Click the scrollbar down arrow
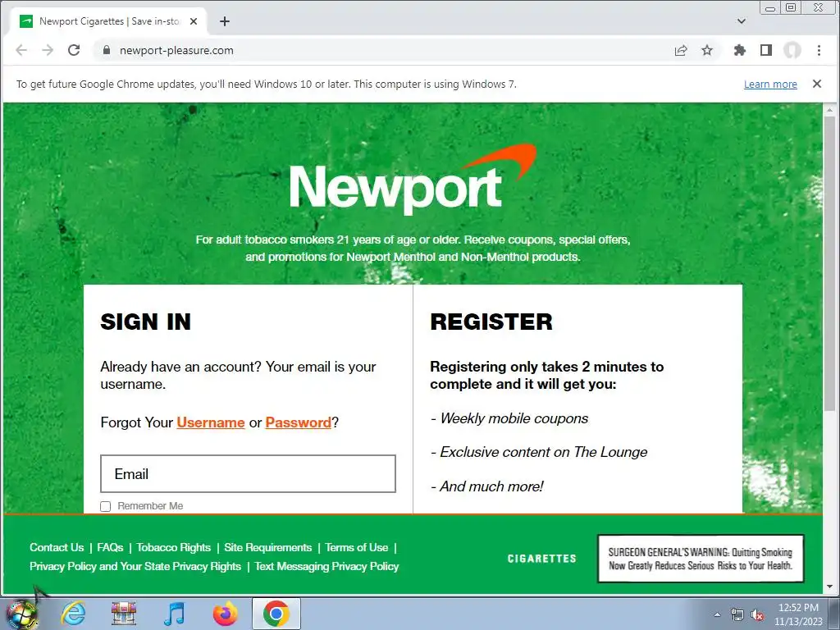The width and height of the screenshot is (840, 630). (x=829, y=587)
